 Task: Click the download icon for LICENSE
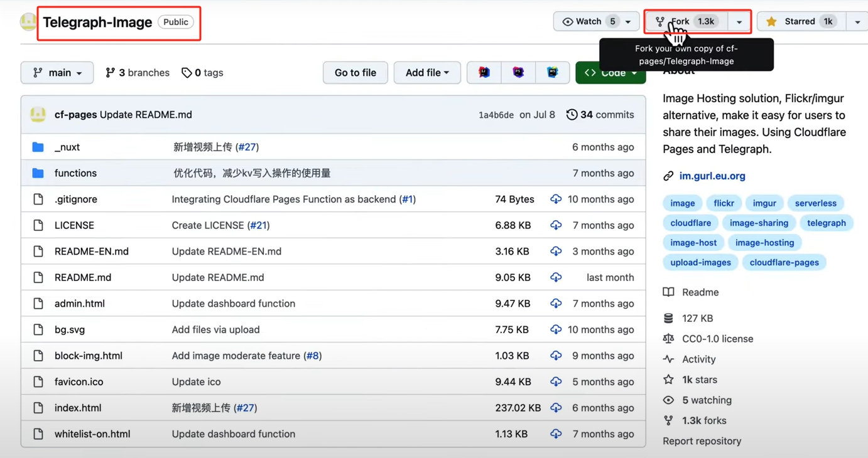(556, 225)
